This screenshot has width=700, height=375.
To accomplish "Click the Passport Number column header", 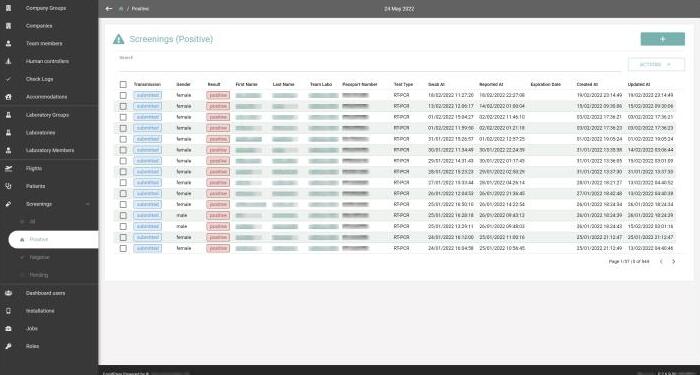I will tap(360, 84).
